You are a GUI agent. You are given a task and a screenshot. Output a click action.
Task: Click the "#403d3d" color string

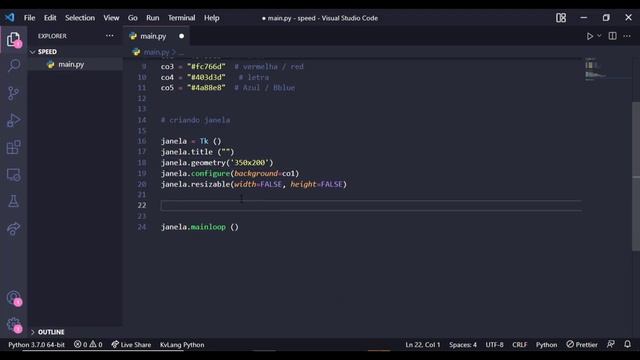(206, 77)
